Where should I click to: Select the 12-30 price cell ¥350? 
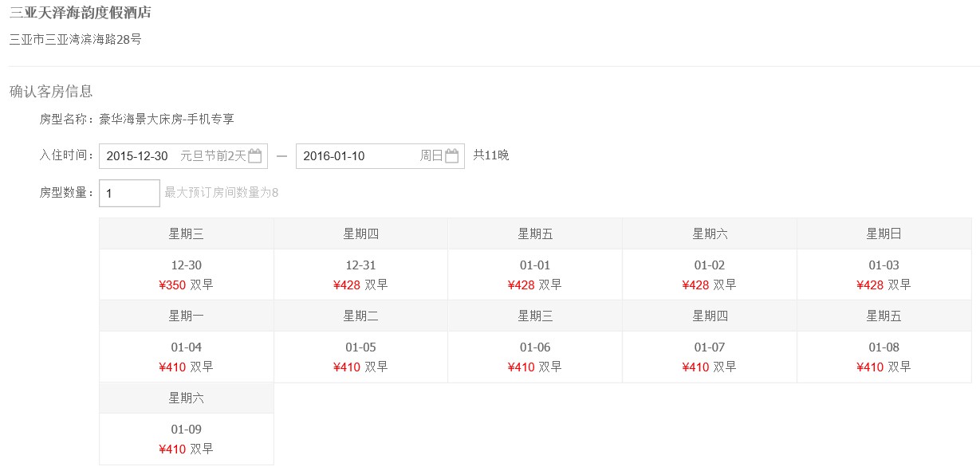coord(186,275)
